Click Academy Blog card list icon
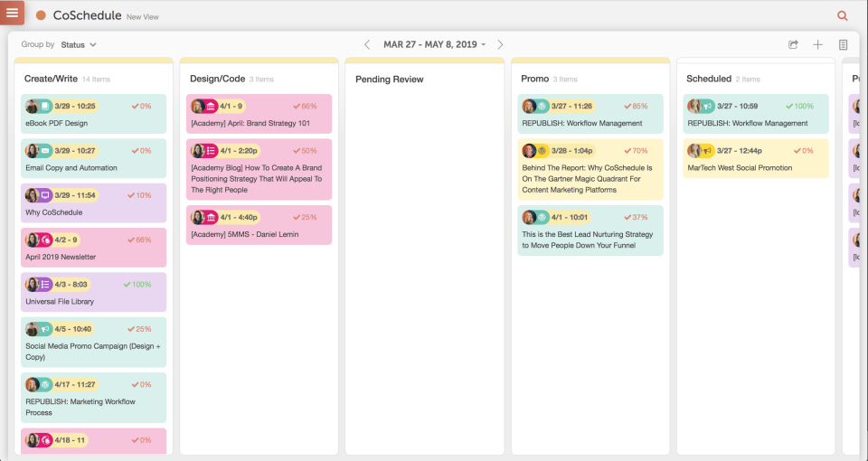 (x=211, y=151)
